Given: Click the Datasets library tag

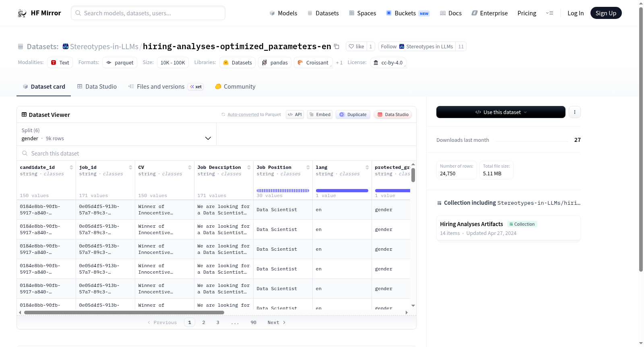Looking at the screenshot, I should [x=237, y=62].
